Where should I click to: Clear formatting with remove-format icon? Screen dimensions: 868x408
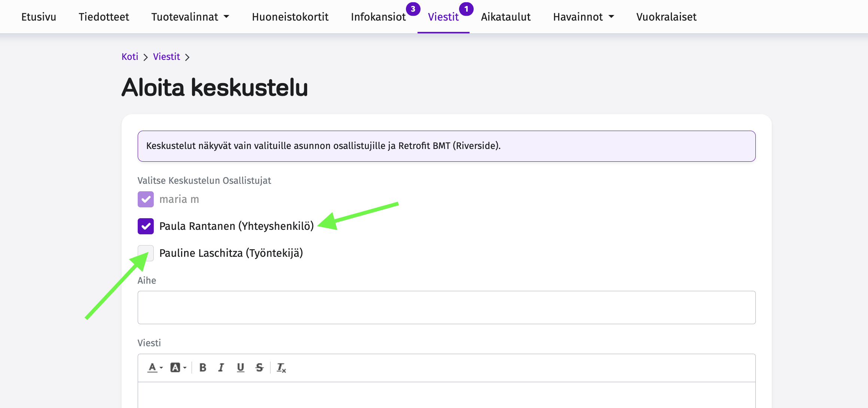click(281, 368)
